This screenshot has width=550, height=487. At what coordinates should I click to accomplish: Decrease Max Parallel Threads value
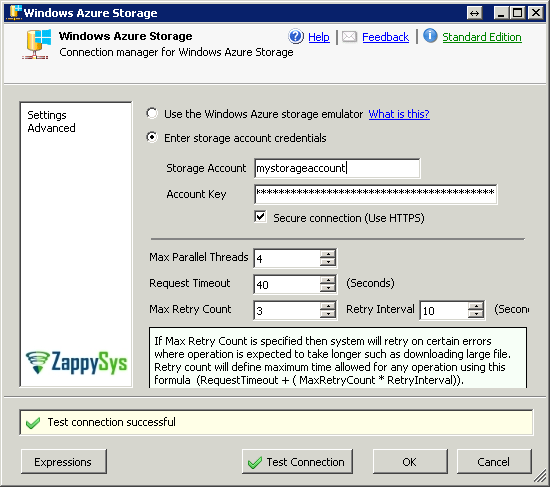click(x=328, y=262)
